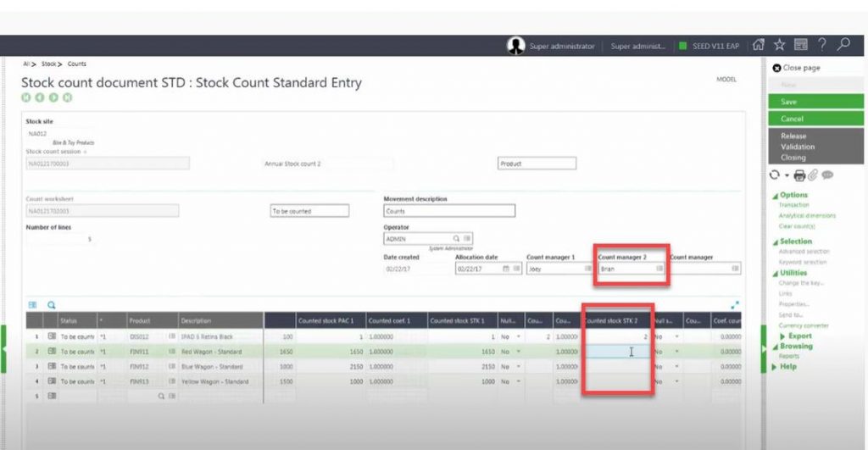Click the print icon in right panel

tap(798, 175)
